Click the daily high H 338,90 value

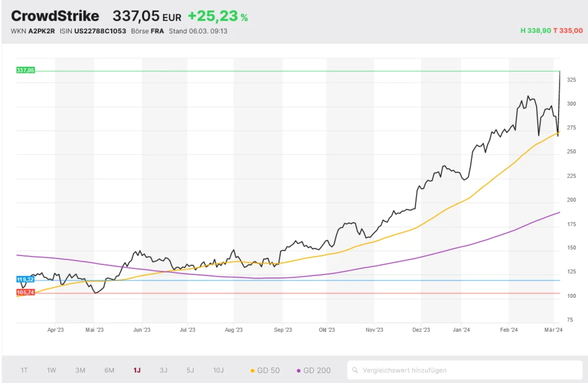(536, 31)
